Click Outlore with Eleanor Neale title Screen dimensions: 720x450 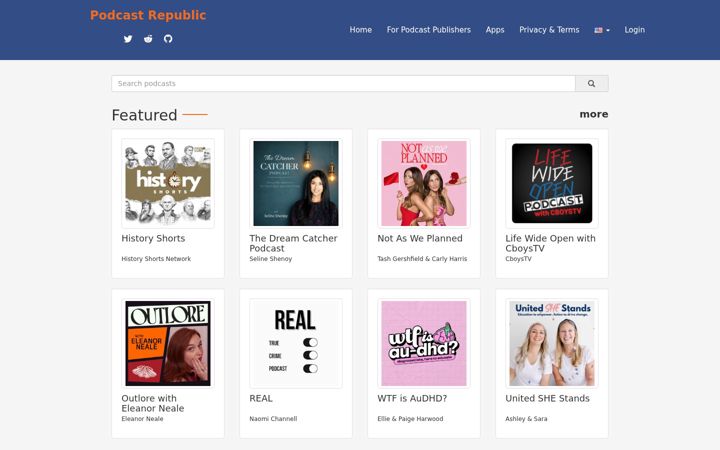pyautogui.click(x=152, y=403)
